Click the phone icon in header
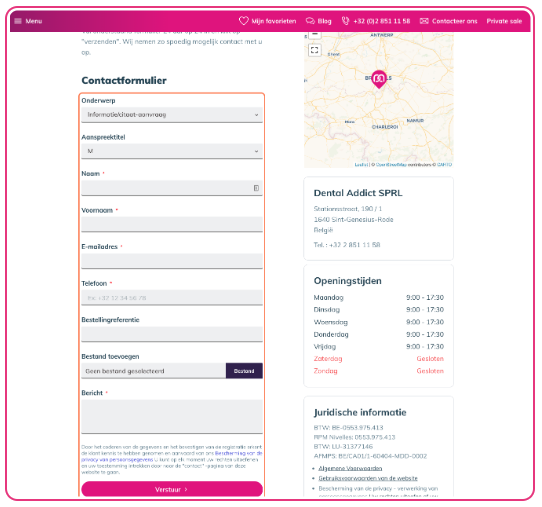542x507 pixels. point(345,21)
